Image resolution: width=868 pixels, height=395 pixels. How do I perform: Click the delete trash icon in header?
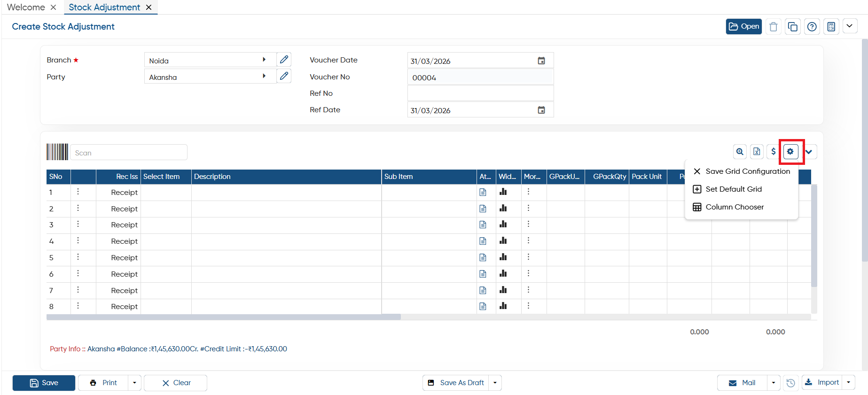[x=774, y=27]
